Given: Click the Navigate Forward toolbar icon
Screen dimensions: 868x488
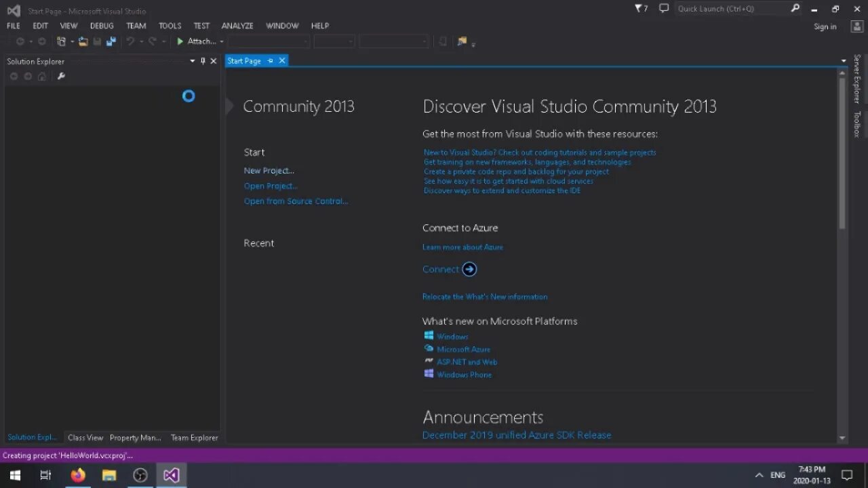Looking at the screenshot, I should coord(41,41).
